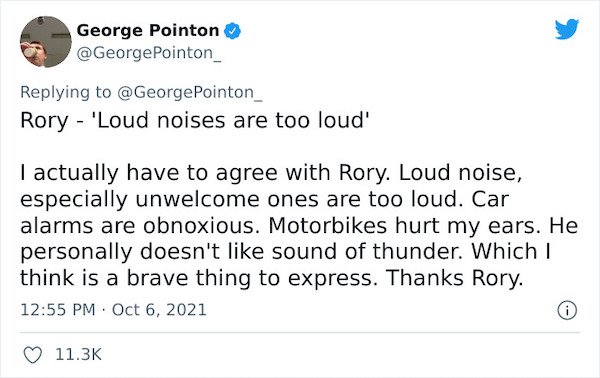Image resolution: width=600 pixels, height=378 pixels.
Task: Open the @GeorgePointon_ mention after Replying to
Action: tap(189, 92)
